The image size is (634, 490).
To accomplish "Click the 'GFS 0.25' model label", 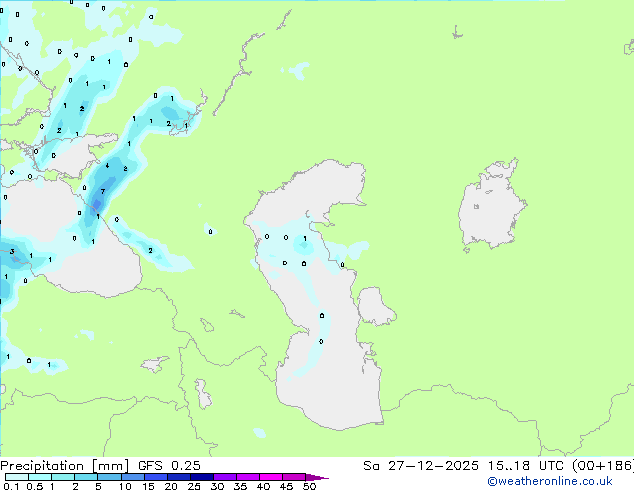I will click(169, 466).
